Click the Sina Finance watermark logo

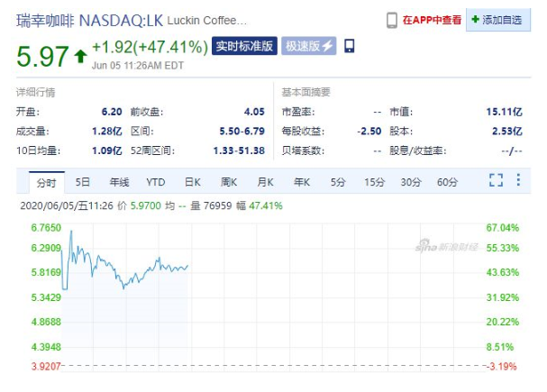(448, 244)
